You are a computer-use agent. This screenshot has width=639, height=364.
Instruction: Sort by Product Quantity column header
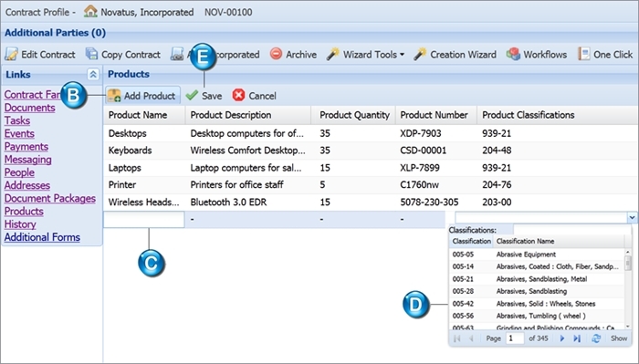pyautogui.click(x=354, y=115)
